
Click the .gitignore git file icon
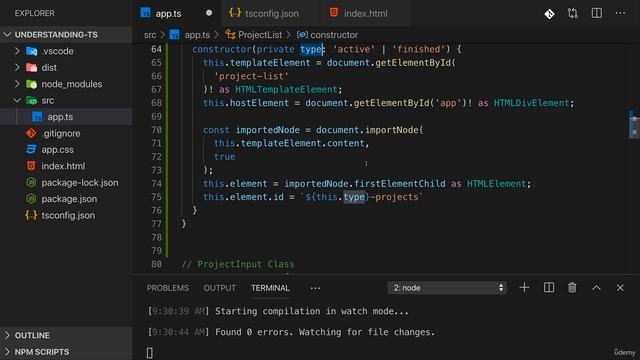(31, 133)
